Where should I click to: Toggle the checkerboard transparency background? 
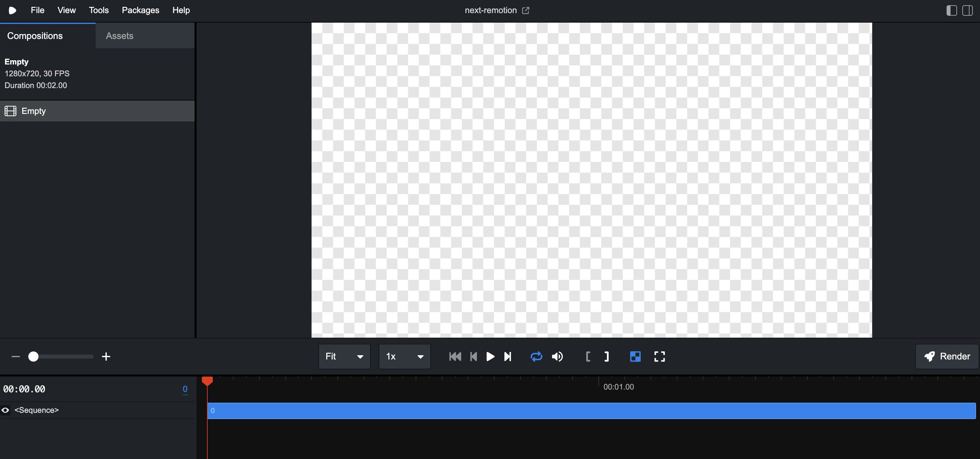(635, 356)
